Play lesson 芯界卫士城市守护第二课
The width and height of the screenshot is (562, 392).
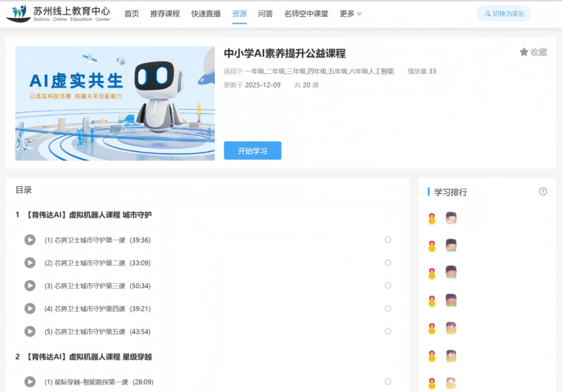30,263
